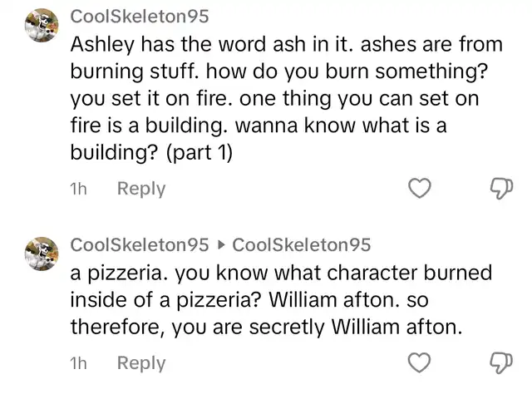This screenshot has width=532, height=399.
Task: Open the author username on the second comment
Action: 140,245
